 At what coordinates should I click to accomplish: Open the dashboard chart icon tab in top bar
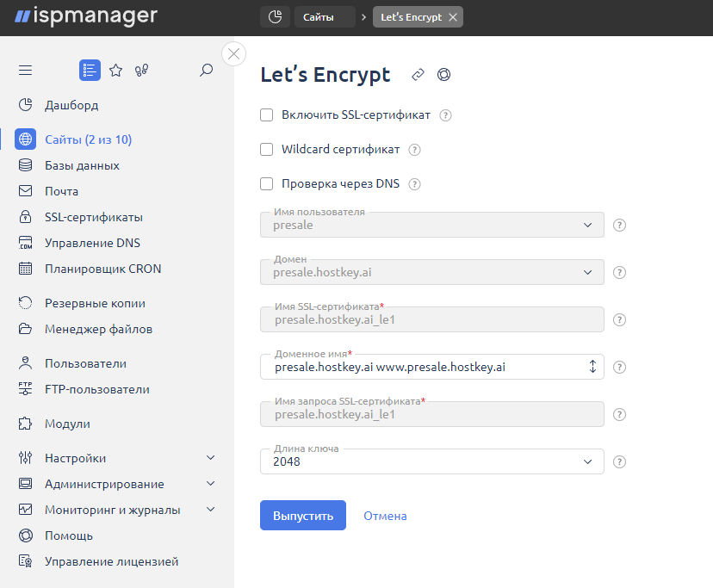[275, 17]
